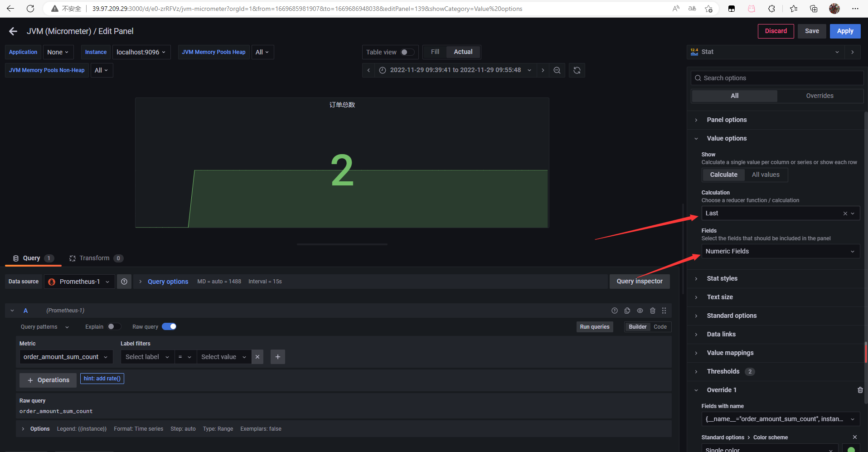Focus the Search options field
This screenshot has height=452, width=868.
(777, 78)
